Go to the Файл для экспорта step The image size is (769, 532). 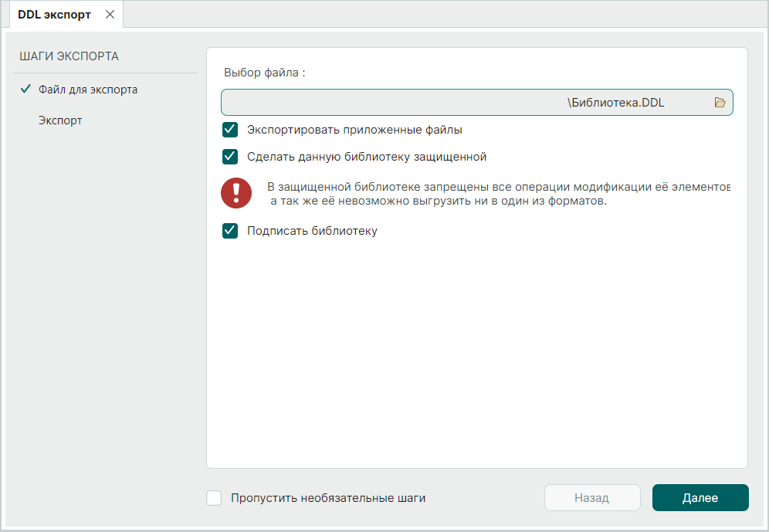[x=88, y=90]
